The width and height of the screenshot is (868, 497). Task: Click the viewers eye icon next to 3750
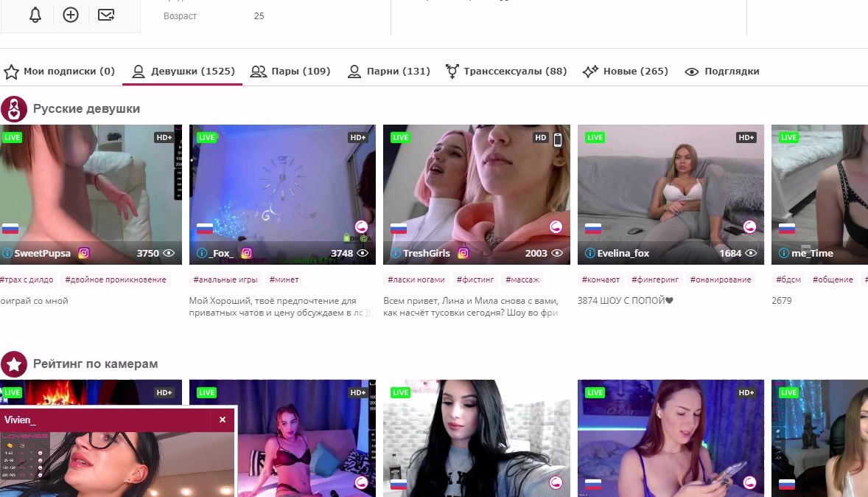point(169,253)
